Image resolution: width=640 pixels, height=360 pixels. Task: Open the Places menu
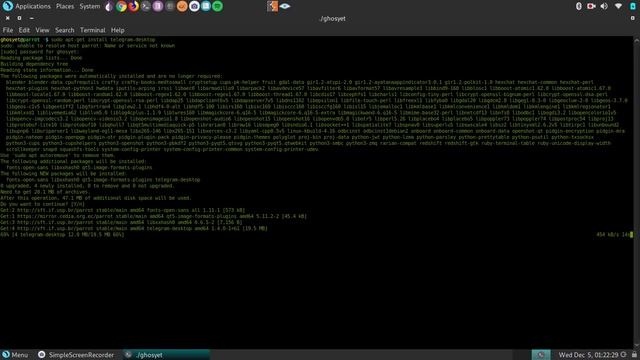(x=65, y=6)
